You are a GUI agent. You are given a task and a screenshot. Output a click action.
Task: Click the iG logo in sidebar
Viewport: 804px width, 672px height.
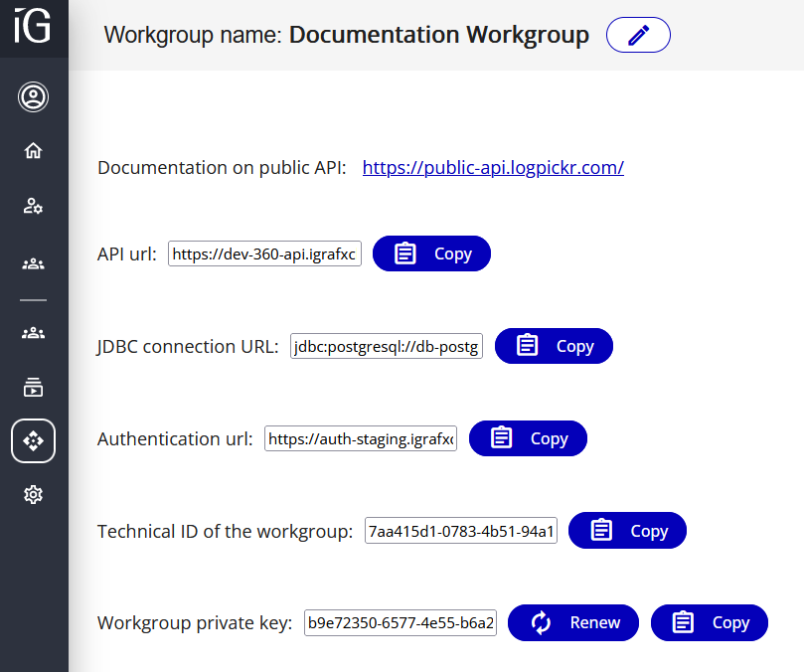pyautogui.click(x=33, y=26)
